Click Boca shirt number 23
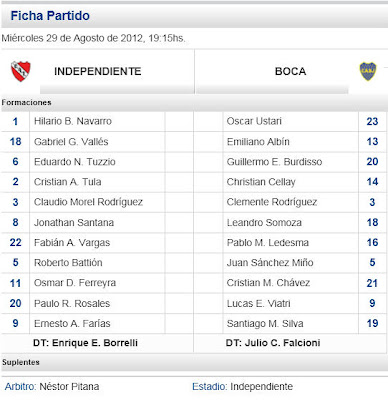Screen dimensions: 388x400 (x=372, y=121)
